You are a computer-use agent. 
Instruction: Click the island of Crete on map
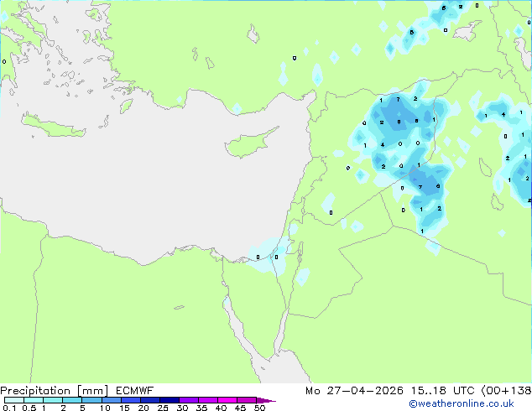point(53,126)
